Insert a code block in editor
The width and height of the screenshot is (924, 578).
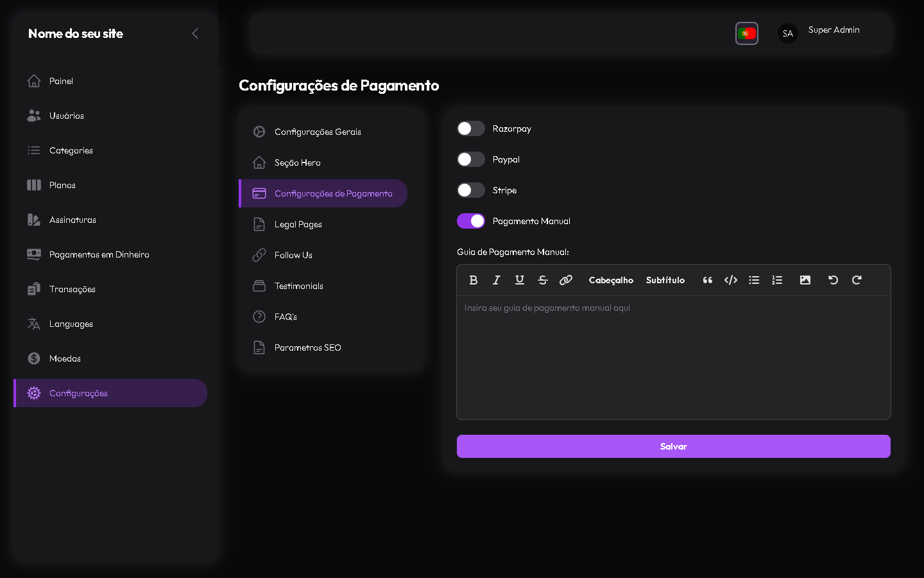point(731,280)
